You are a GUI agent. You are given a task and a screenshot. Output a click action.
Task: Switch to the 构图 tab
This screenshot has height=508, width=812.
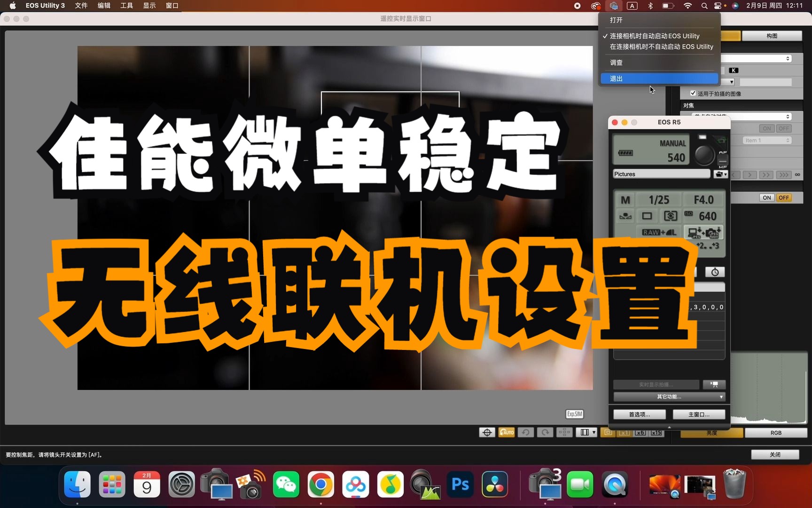coord(772,36)
